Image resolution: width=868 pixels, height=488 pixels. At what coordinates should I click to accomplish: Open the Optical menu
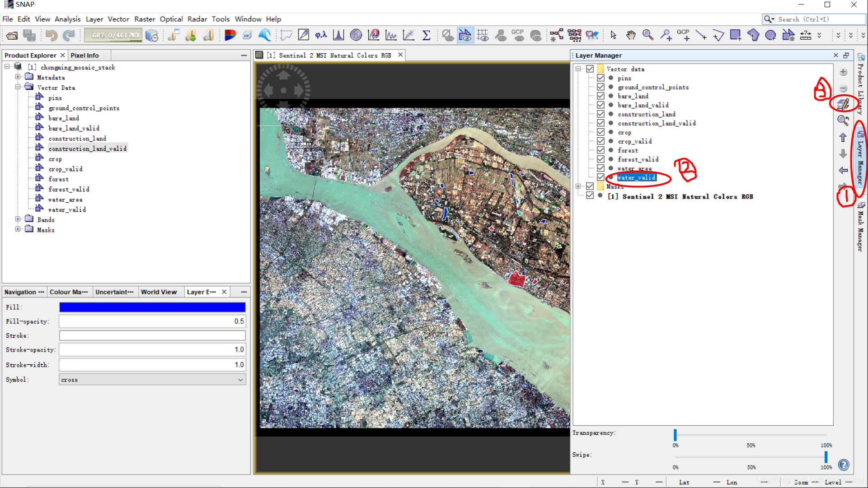click(x=171, y=19)
